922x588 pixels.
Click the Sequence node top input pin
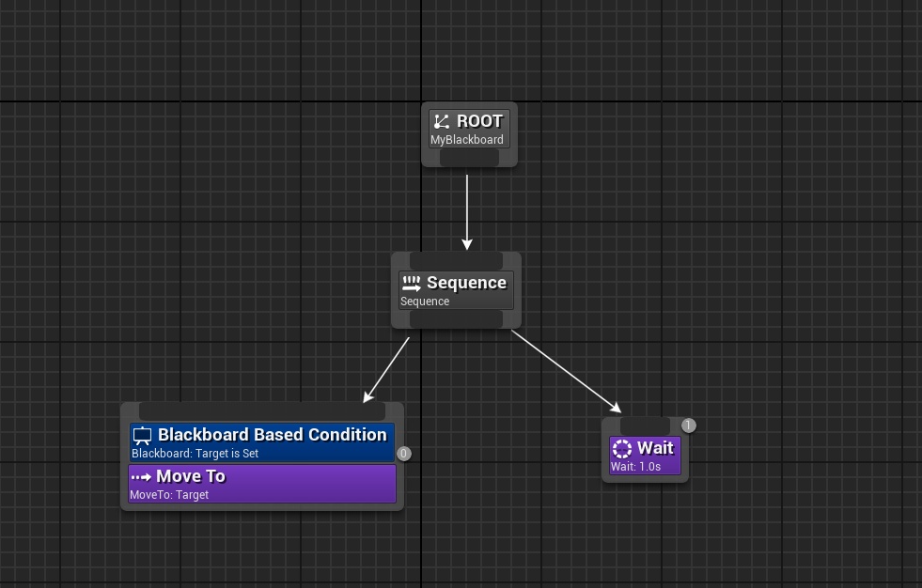pos(456,260)
